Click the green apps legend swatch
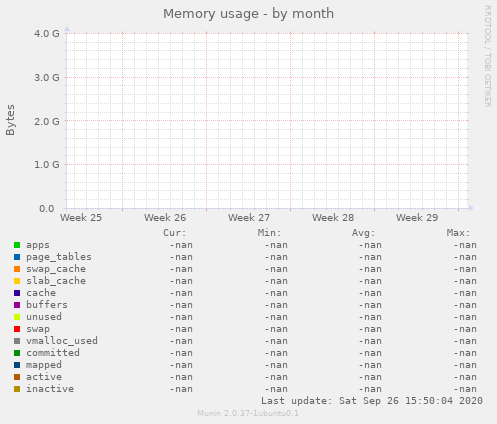Image resolution: width=497 pixels, height=424 pixels. click(x=17, y=245)
